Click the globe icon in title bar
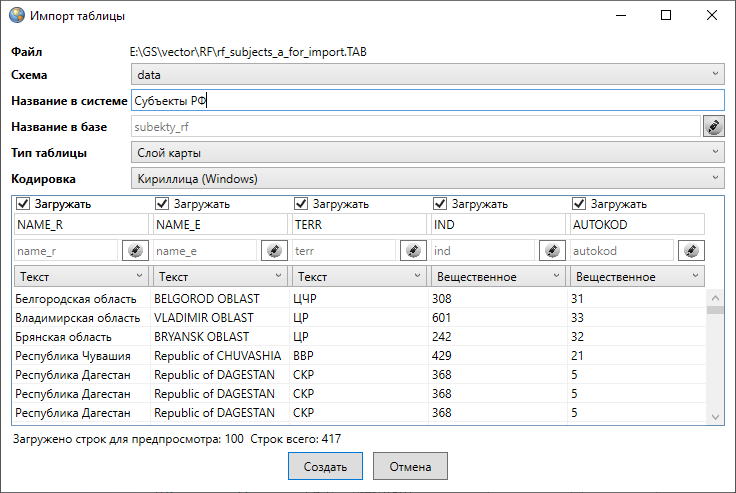The width and height of the screenshot is (736, 493). pos(17,17)
